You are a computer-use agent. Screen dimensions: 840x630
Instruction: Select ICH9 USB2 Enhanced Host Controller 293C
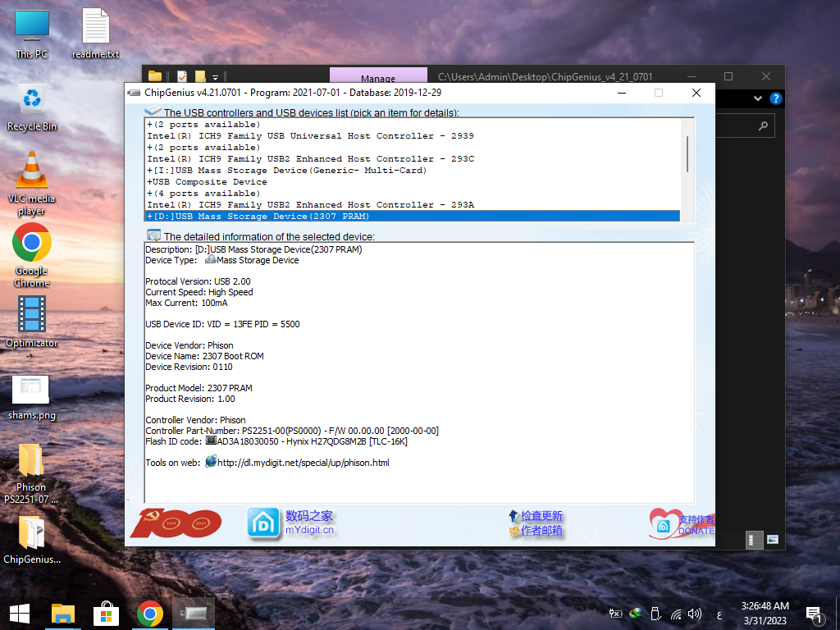(413, 158)
